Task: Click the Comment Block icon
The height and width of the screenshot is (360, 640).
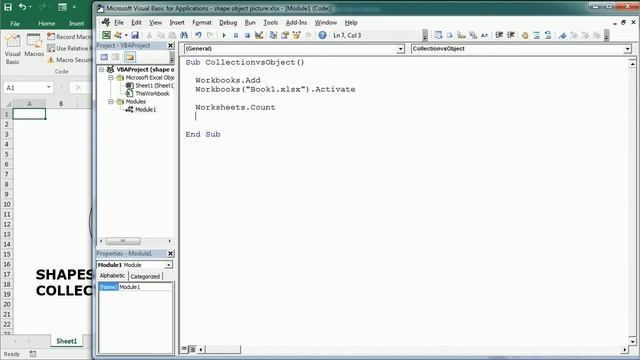Action: 536,36
